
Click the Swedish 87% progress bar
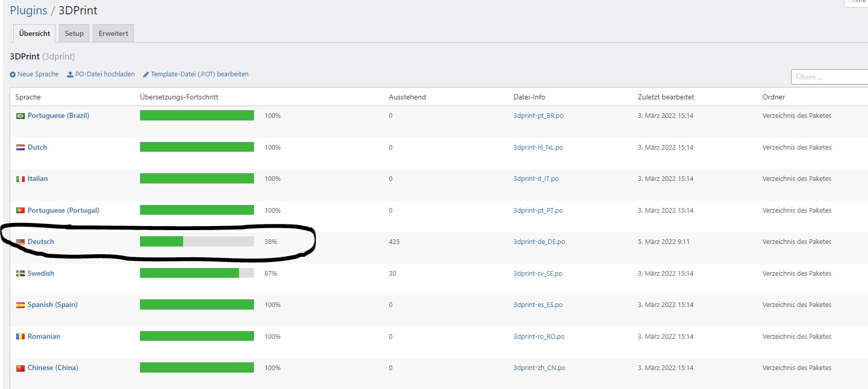[x=197, y=273]
